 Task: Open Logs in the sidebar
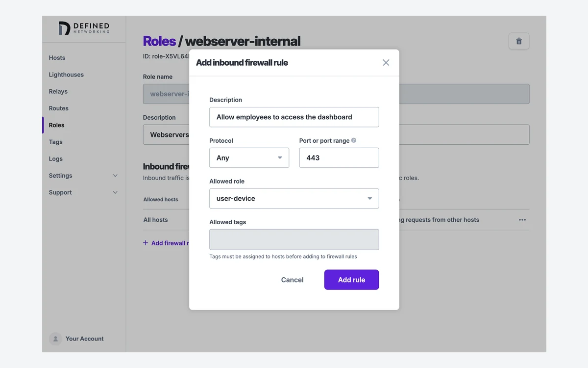pyautogui.click(x=56, y=159)
